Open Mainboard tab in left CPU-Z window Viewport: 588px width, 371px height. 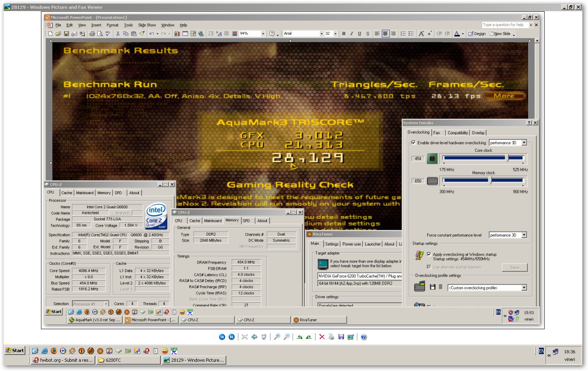pyautogui.click(x=85, y=193)
